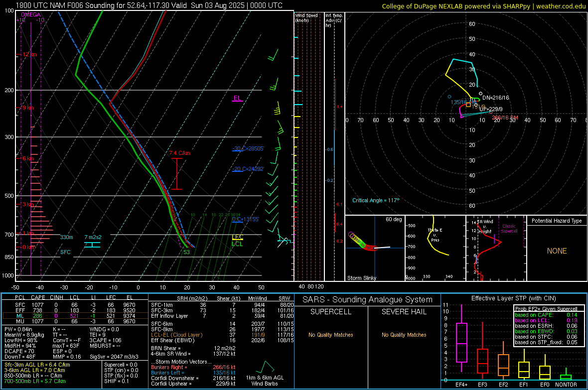Select the Eff Inflow Layer row
The image size is (588, 390).
coord(222,316)
